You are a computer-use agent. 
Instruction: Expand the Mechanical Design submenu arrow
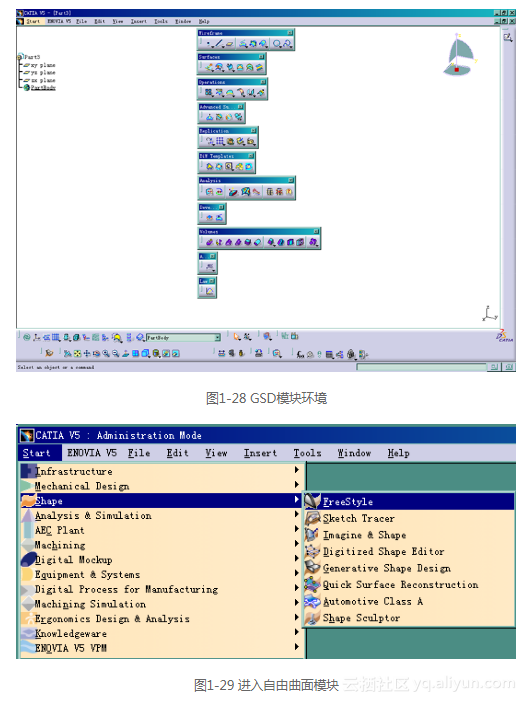tap(296, 485)
